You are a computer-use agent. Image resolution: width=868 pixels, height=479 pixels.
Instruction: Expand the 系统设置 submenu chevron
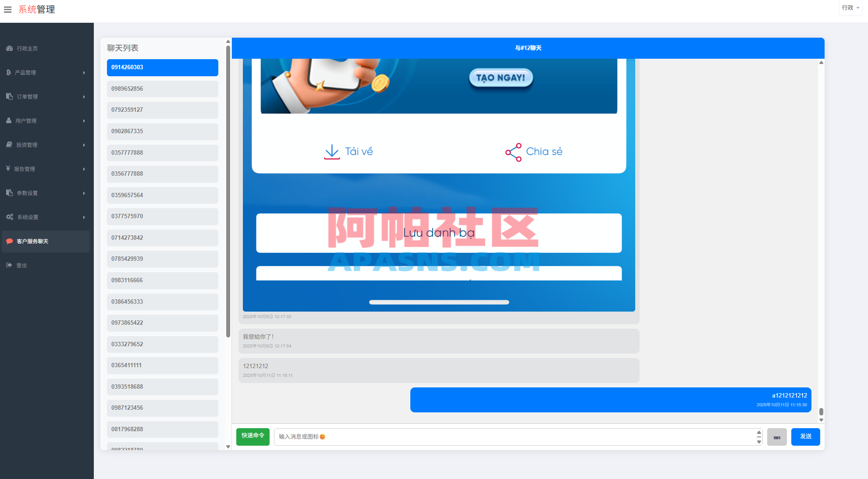(85, 217)
